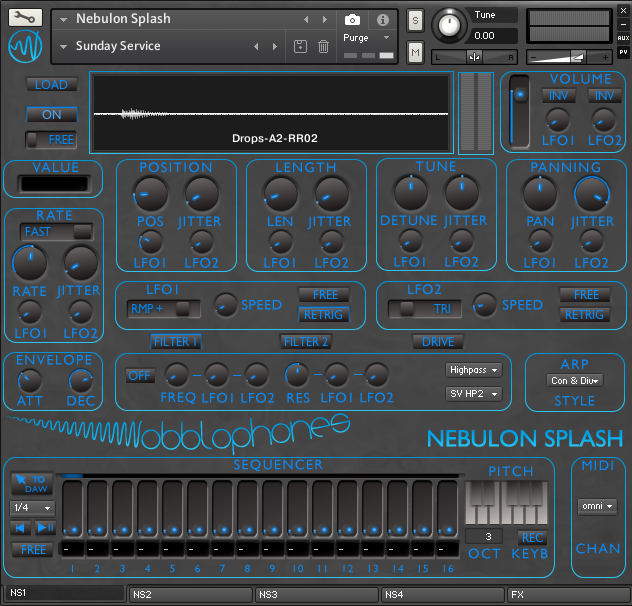Open the instrument info icon
632x606 pixels.
pos(382,19)
